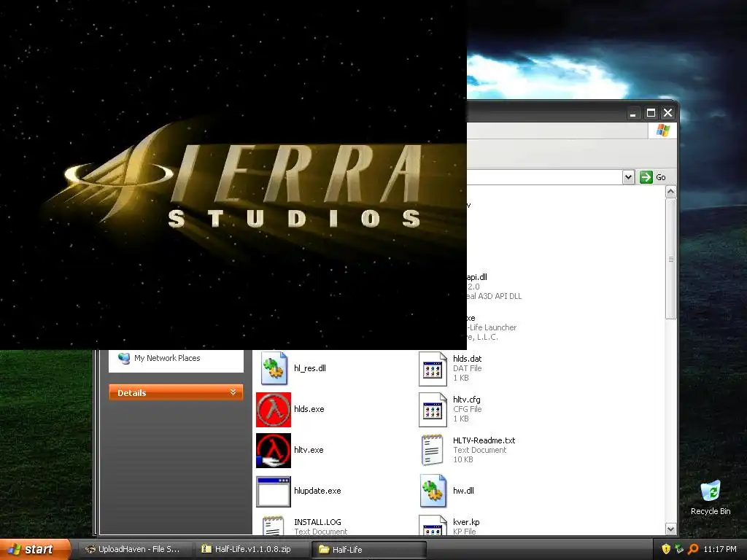Image resolution: width=747 pixels, height=560 pixels.
Task: Click the Sierra Studios splash screen
Action: 233,175
